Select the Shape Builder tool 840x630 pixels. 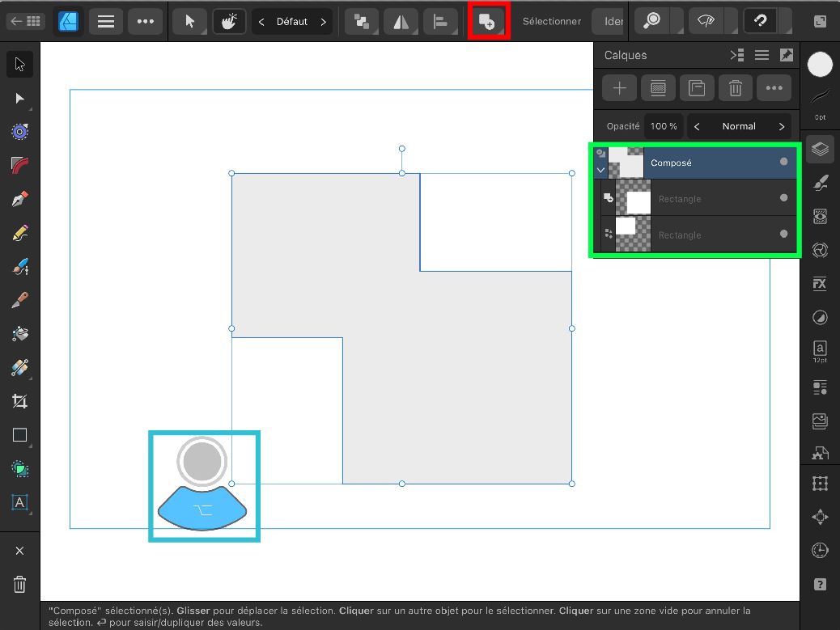(x=19, y=469)
